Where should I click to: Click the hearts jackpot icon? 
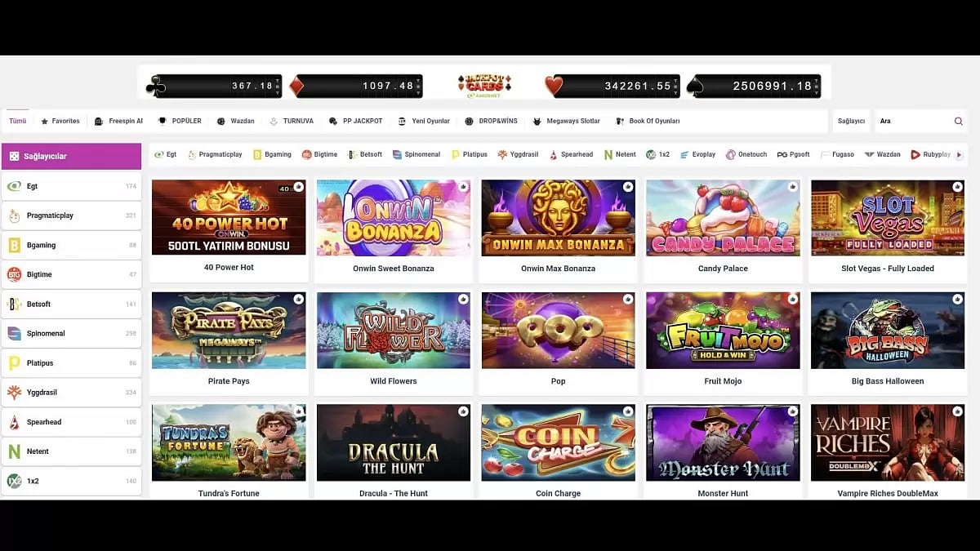click(x=555, y=86)
